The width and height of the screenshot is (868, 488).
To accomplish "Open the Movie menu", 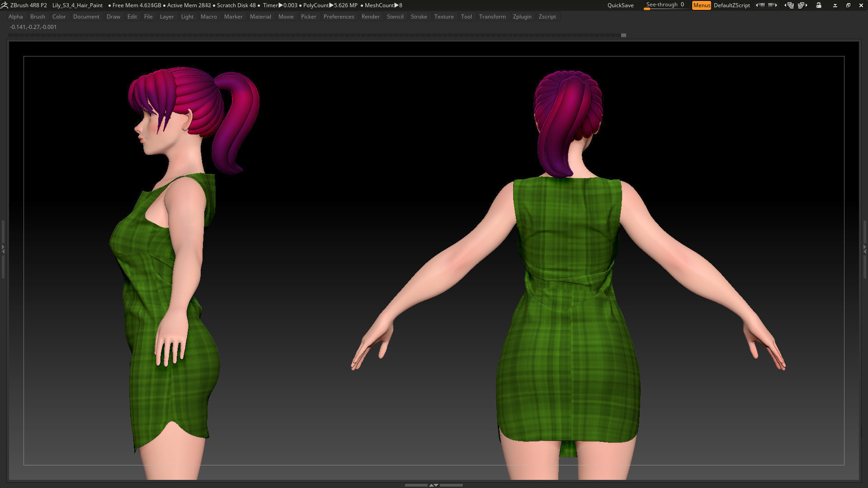I will click(x=286, y=17).
